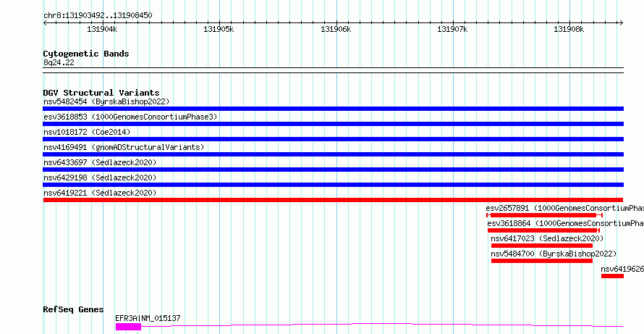Click the 131907k ruler tick label
The height and width of the screenshot is (334, 644).
click(x=452, y=29)
